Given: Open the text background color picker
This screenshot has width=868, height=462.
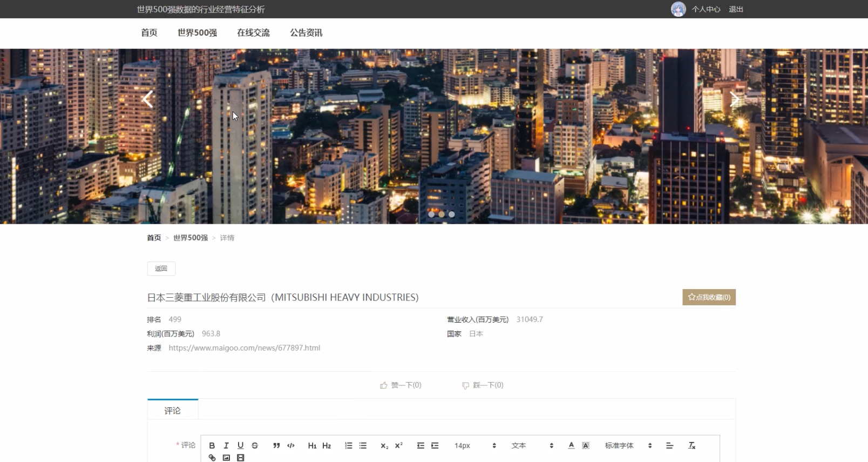Looking at the screenshot, I should 586,446.
